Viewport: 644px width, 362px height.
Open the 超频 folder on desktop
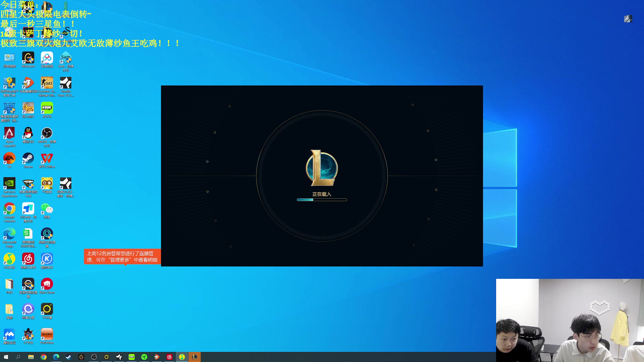coord(9,311)
